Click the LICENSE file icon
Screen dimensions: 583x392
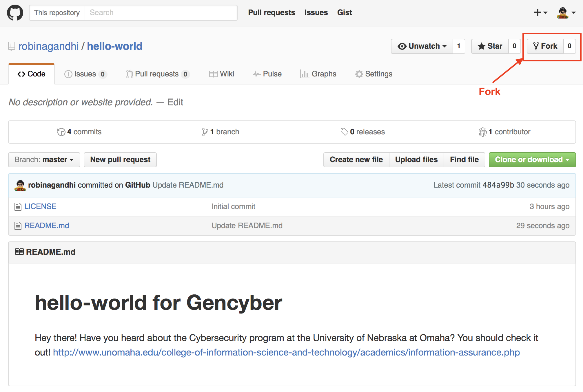(x=18, y=207)
